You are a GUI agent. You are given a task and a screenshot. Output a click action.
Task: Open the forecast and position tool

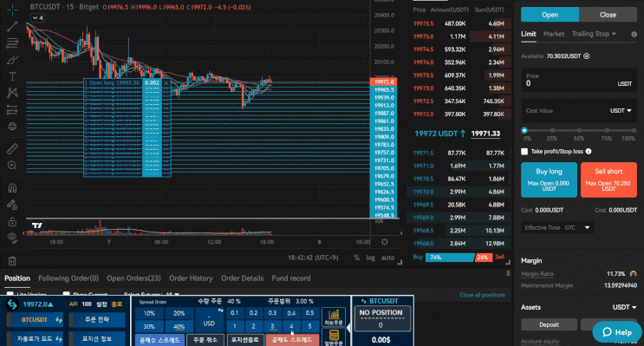[x=12, y=110]
